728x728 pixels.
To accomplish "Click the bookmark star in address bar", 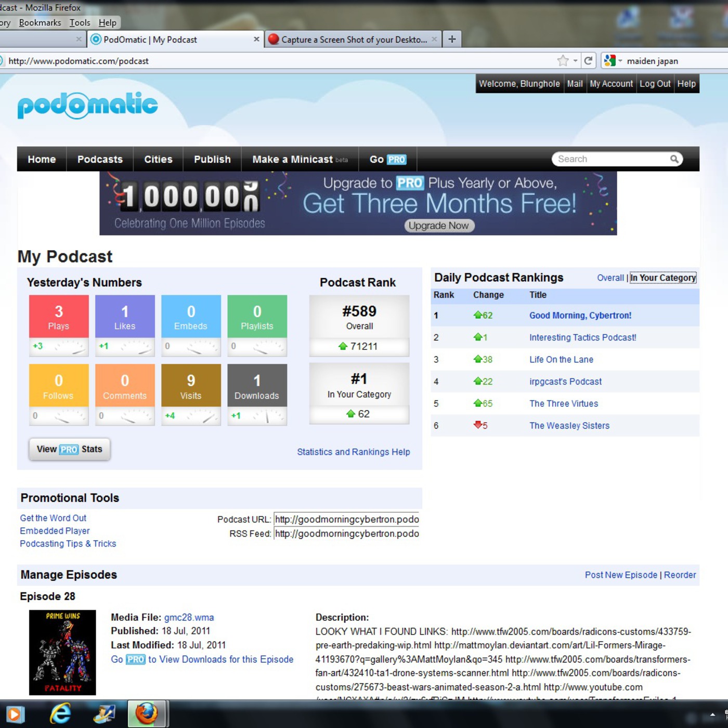I will click(x=563, y=61).
